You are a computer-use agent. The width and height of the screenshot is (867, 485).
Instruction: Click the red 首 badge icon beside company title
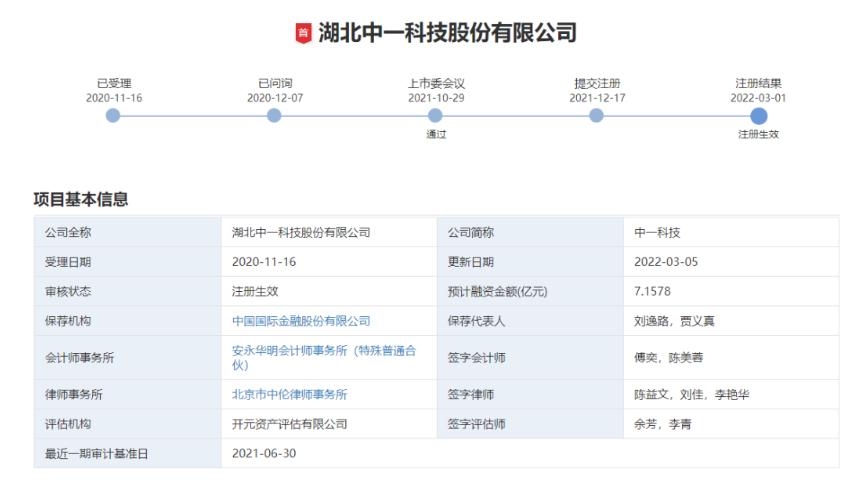click(x=303, y=33)
